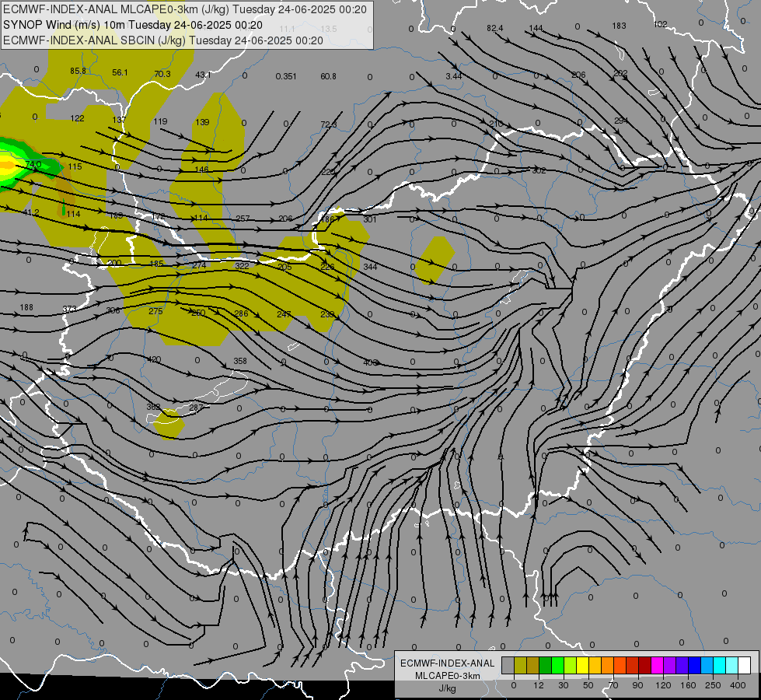Click the first header line 'ECMWF-INDEX-ANAL MLCAPE0-3km'
Screen dimensions: 761x700
click(185, 9)
